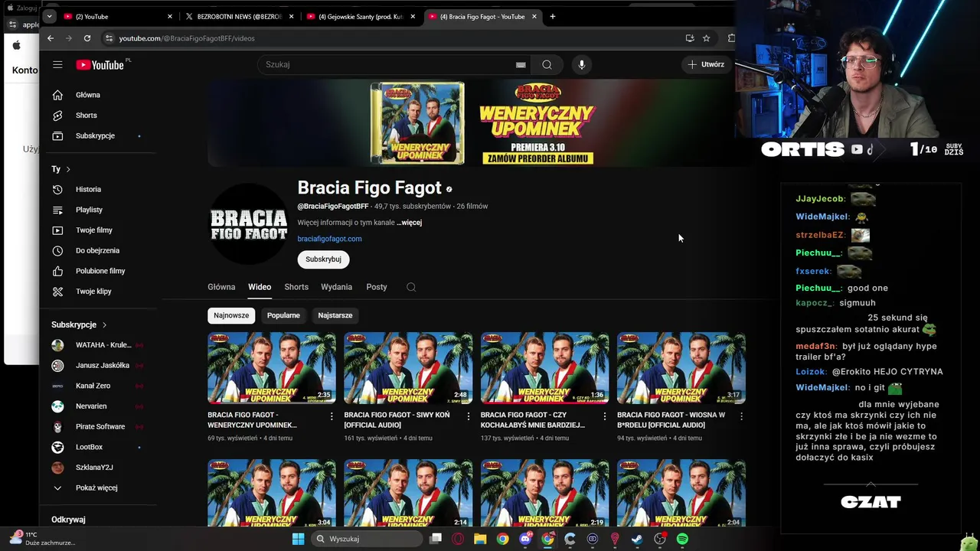Open Chrome tab search dropdown
The image size is (980, 551).
tap(50, 16)
